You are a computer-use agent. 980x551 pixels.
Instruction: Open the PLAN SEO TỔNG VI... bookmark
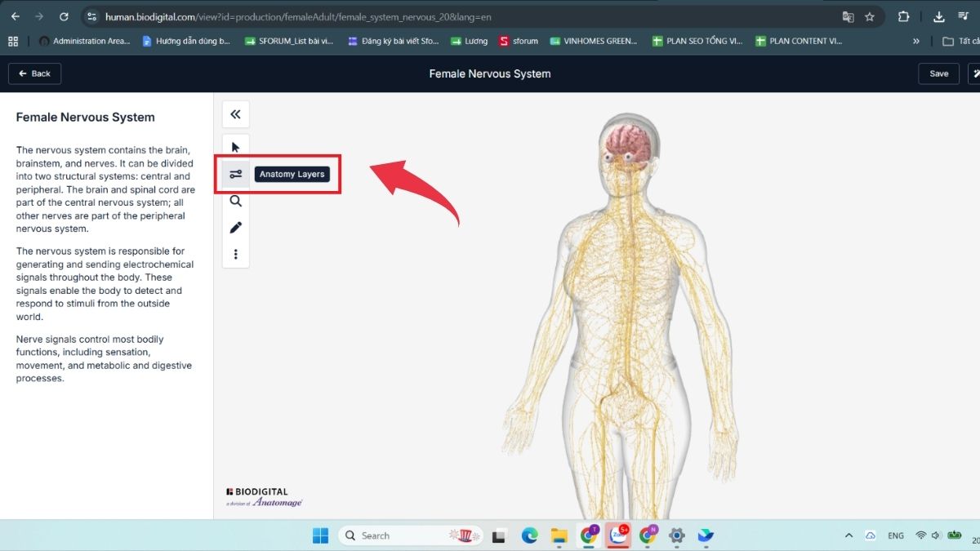click(697, 41)
